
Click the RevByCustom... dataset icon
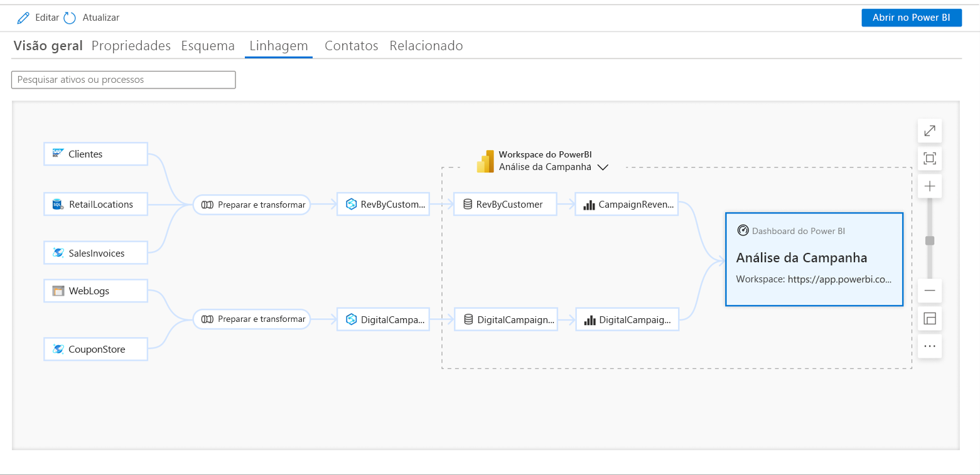pos(352,204)
